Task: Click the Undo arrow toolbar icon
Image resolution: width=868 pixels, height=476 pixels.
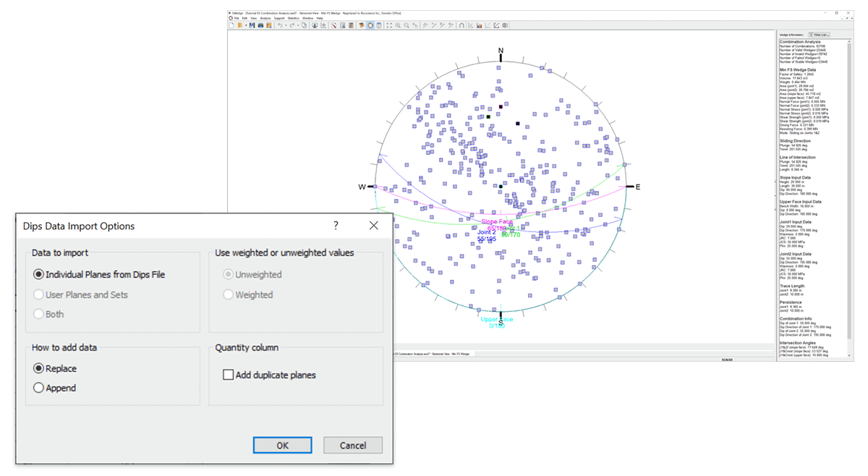Action: [279, 25]
